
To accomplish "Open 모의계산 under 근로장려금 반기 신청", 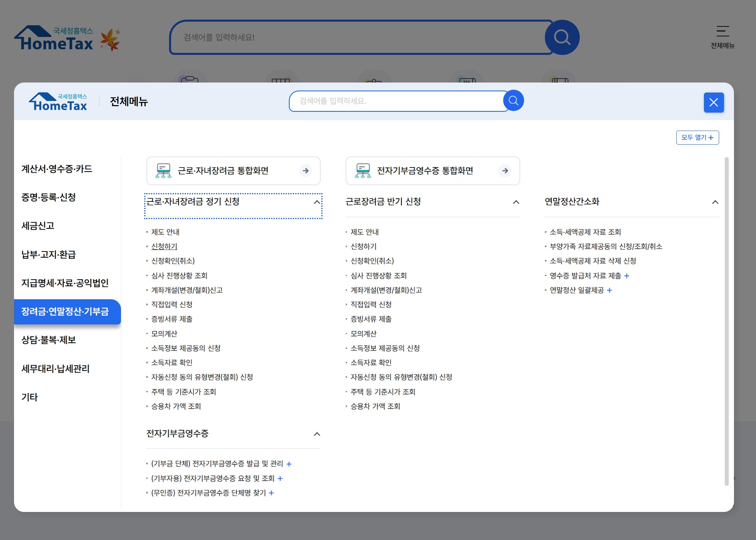I will point(362,334).
